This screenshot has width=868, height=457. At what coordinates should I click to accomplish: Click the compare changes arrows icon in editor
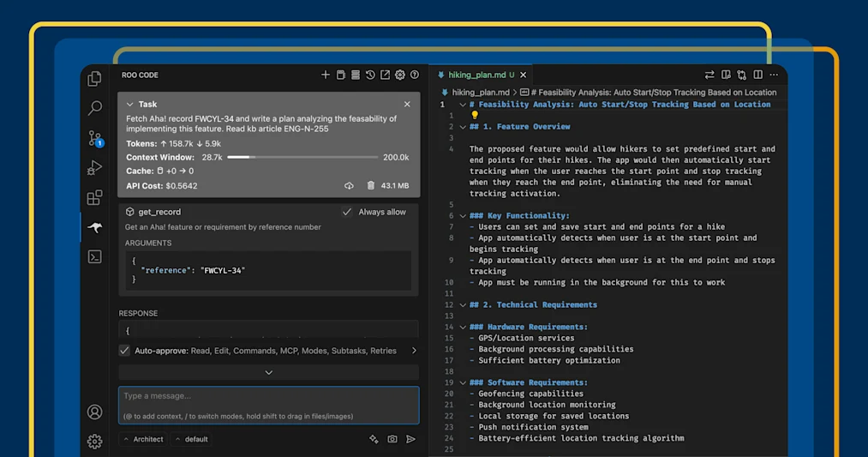point(709,75)
